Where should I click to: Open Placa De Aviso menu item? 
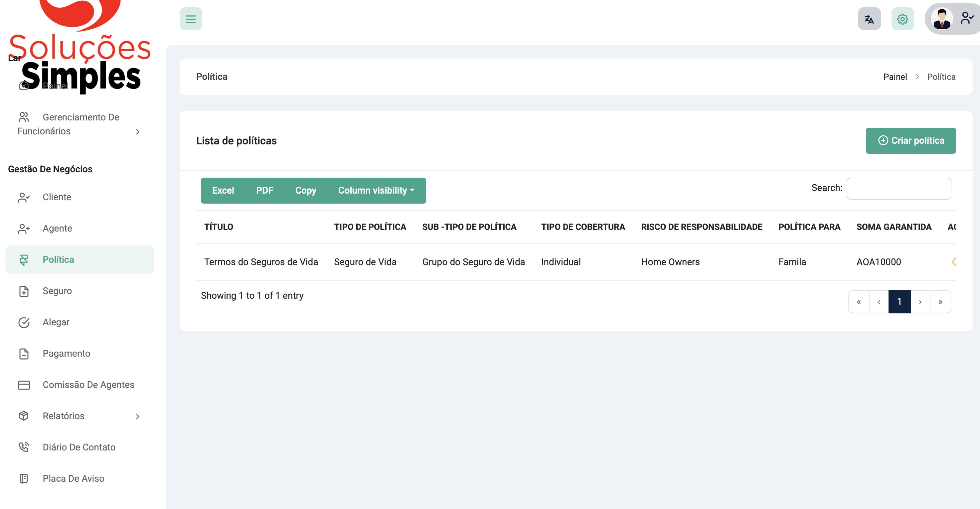point(73,478)
